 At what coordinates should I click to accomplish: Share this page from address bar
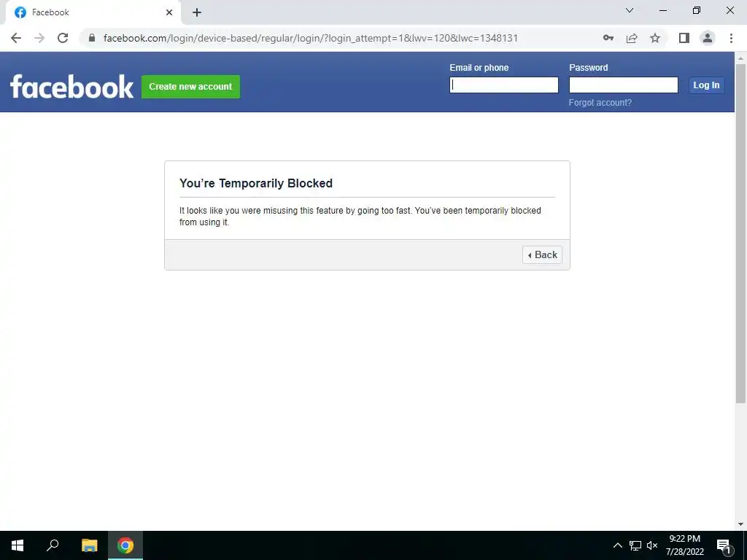[632, 38]
